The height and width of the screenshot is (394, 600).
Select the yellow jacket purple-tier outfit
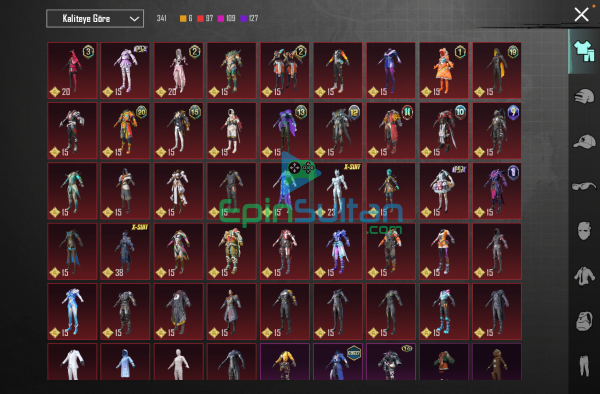click(x=285, y=361)
